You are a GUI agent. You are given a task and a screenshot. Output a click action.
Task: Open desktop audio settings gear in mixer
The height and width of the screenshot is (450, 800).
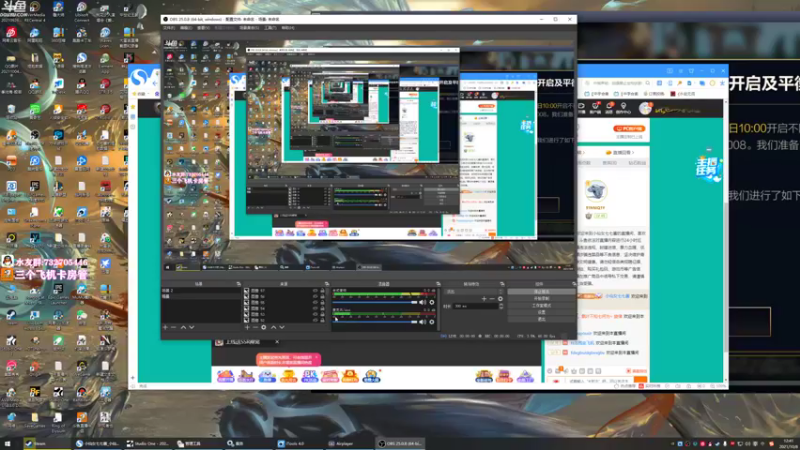point(432,302)
